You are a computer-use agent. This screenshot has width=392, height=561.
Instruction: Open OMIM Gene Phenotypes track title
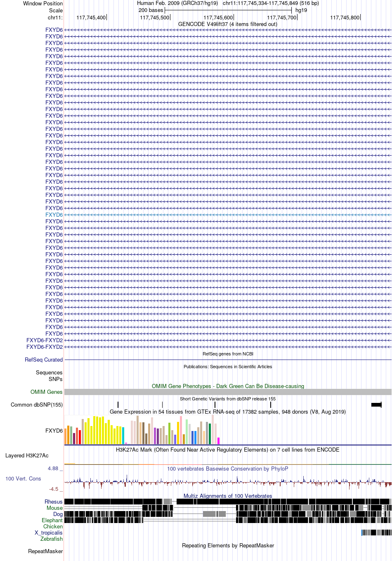[x=228, y=386]
